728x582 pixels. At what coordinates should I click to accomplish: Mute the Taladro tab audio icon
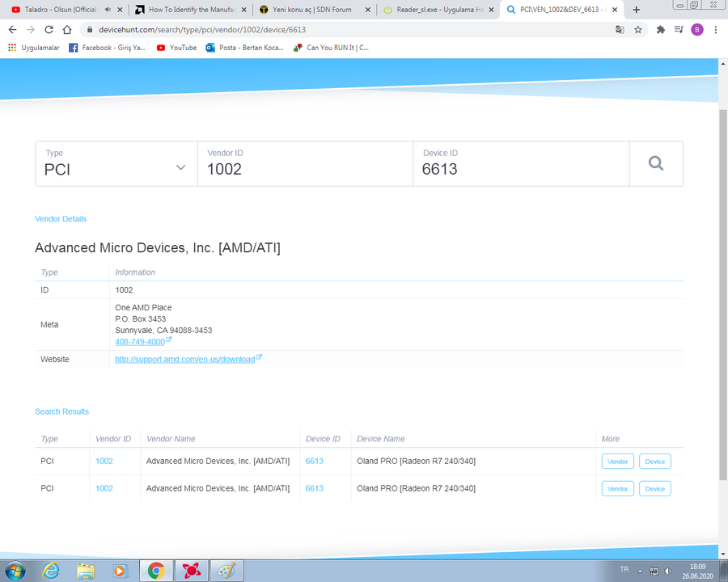(108, 9)
